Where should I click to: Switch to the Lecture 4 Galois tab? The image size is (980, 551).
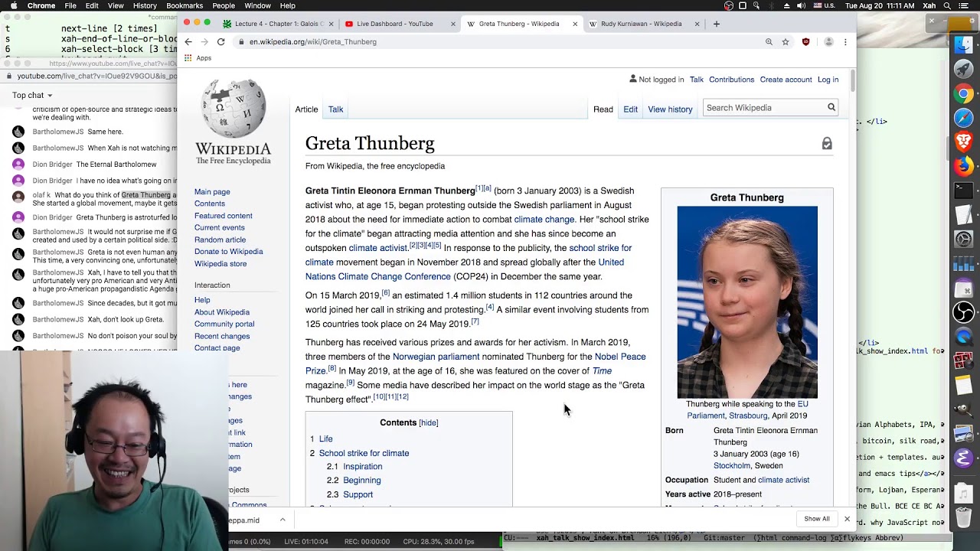point(279,24)
